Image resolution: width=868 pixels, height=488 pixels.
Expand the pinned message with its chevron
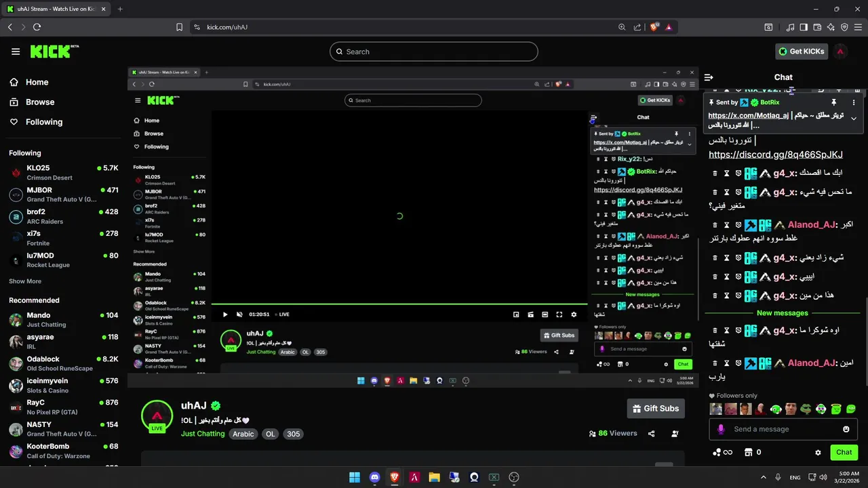(x=854, y=119)
